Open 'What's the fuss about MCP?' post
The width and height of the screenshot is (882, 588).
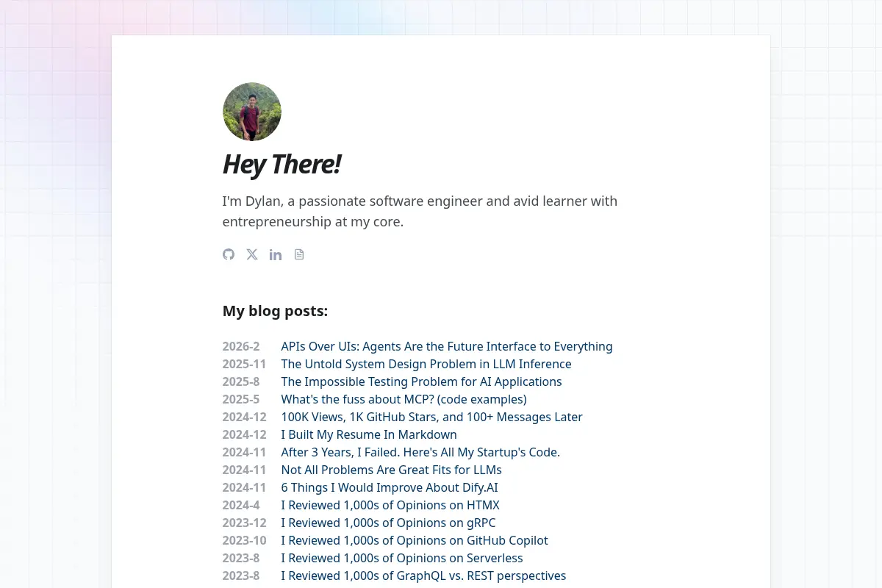(x=404, y=399)
